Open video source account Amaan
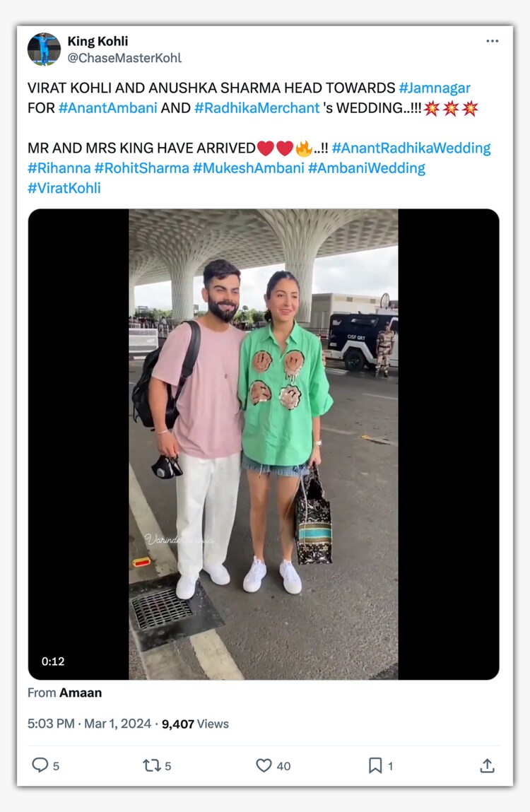Screen dimensions: 530x812 click(81, 693)
